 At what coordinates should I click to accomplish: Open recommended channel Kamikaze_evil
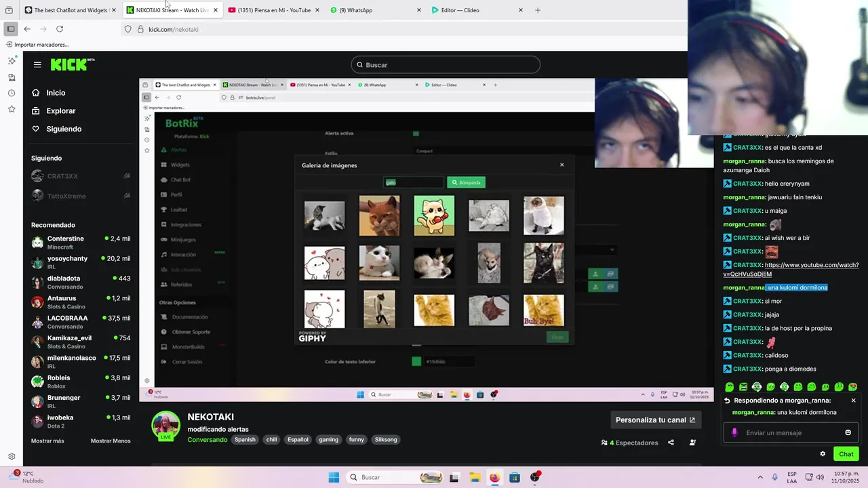(x=81, y=342)
